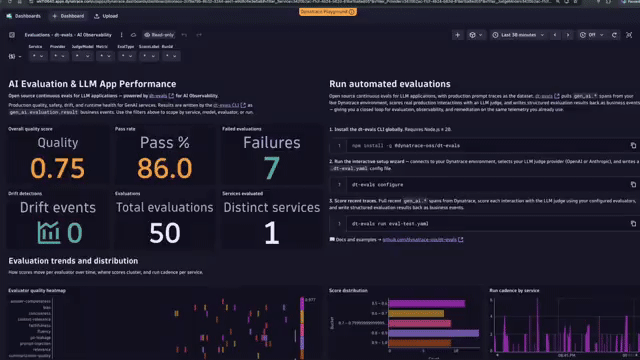The height and width of the screenshot is (360, 640).
Task: Open the Dashboards menu item
Action: [x=23, y=16]
